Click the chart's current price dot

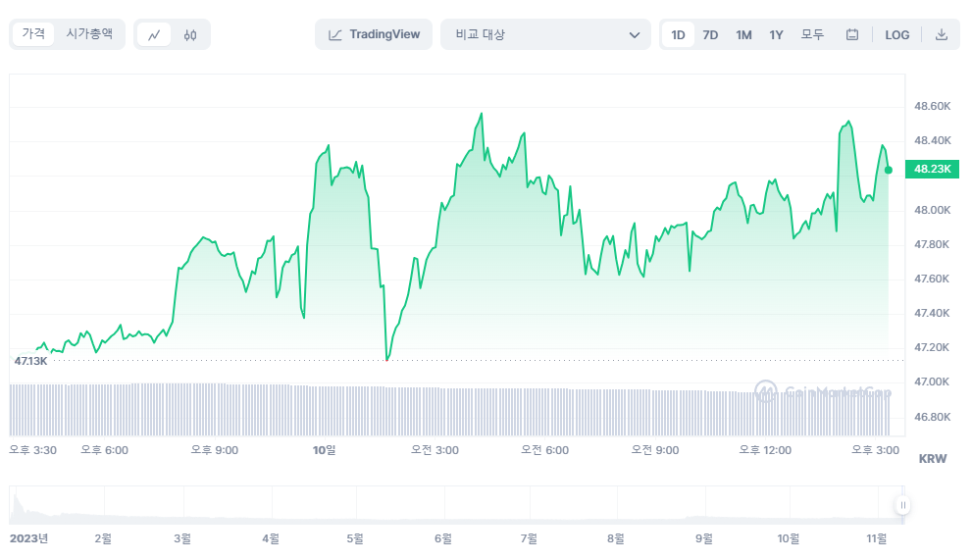tap(889, 170)
